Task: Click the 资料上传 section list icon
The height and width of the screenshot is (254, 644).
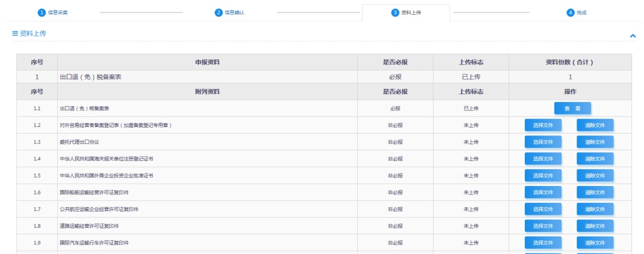Action: [15, 33]
